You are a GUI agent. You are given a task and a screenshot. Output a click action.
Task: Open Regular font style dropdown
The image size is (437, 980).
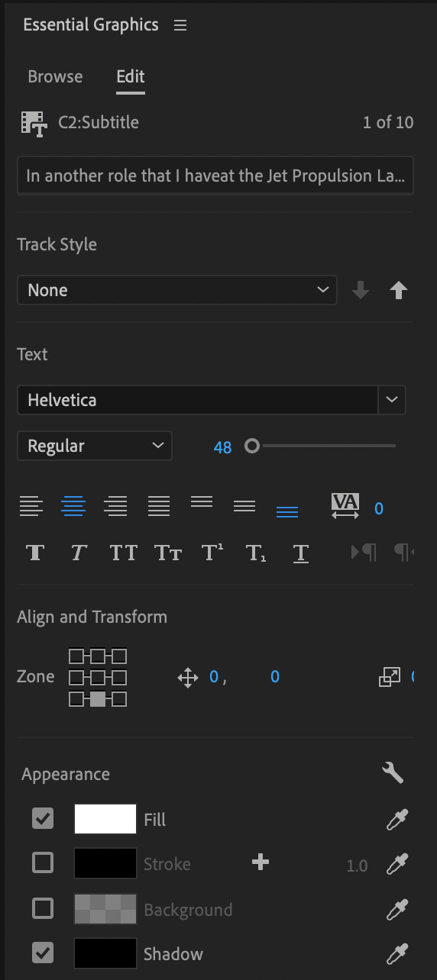pyautogui.click(x=95, y=446)
